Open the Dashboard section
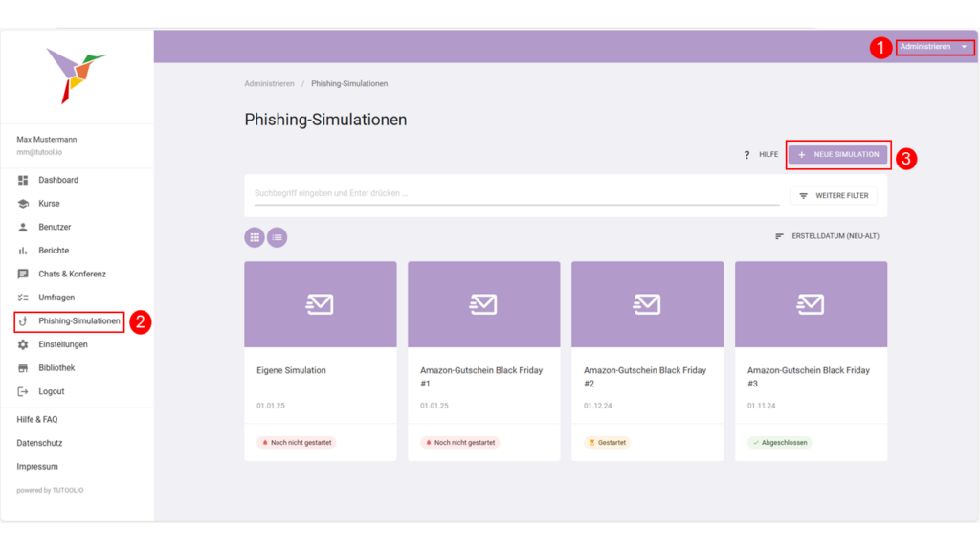 point(57,180)
